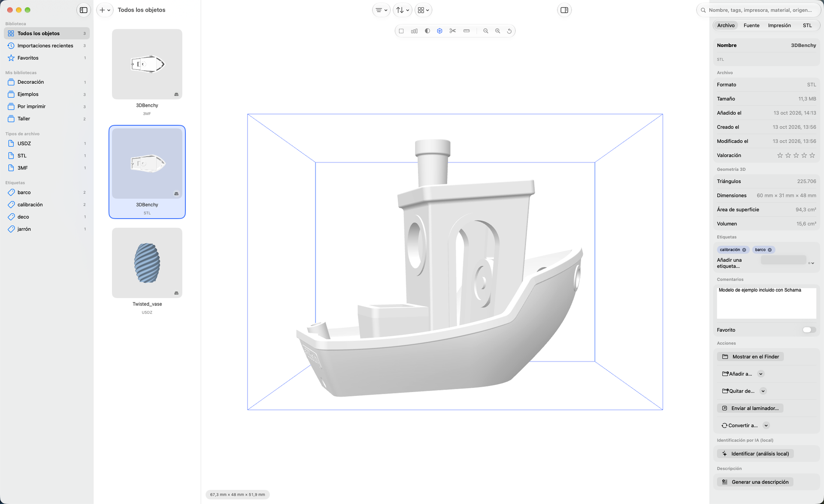Zoom out with the magnifier minus icon
Screen dimensions: 824x504
[486, 31]
